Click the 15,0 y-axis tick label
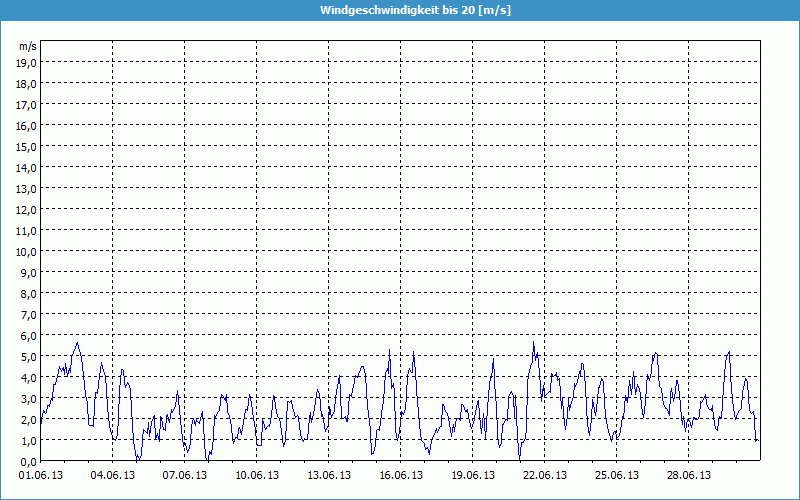Image resolution: width=800 pixels, height=500 pixels. coord(27,147)
